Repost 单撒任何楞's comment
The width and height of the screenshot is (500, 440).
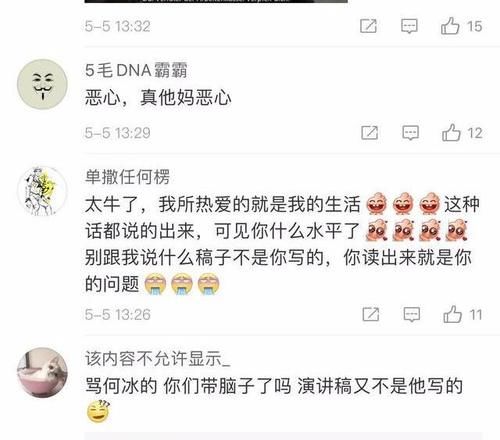[371, 314]
